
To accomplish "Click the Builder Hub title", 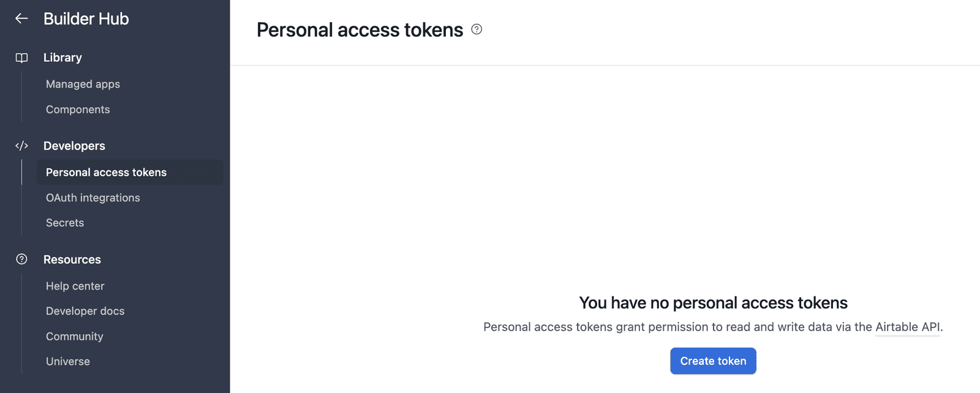I will coord(86,19).
